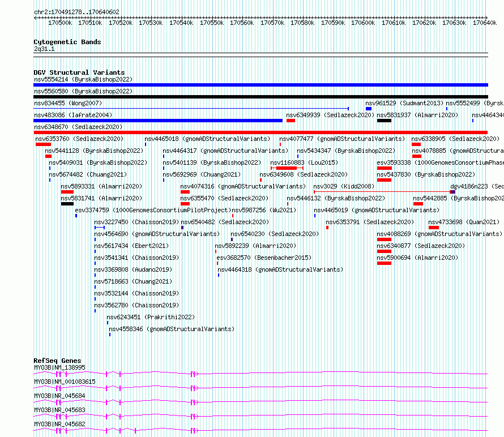
Task: Click the esv3593338 1000Genomes red glyph
Action: (384, 168)
